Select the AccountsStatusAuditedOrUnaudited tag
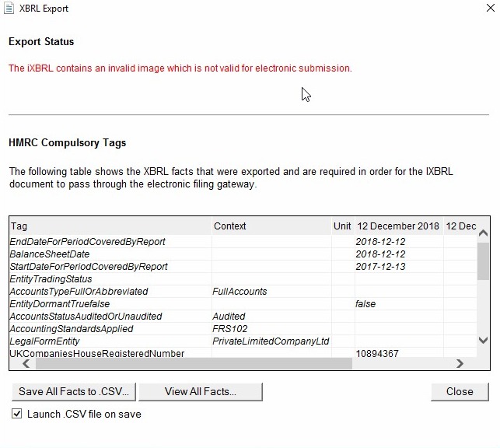500x448 pixels. pyautogui.click(x=86, y=317)
